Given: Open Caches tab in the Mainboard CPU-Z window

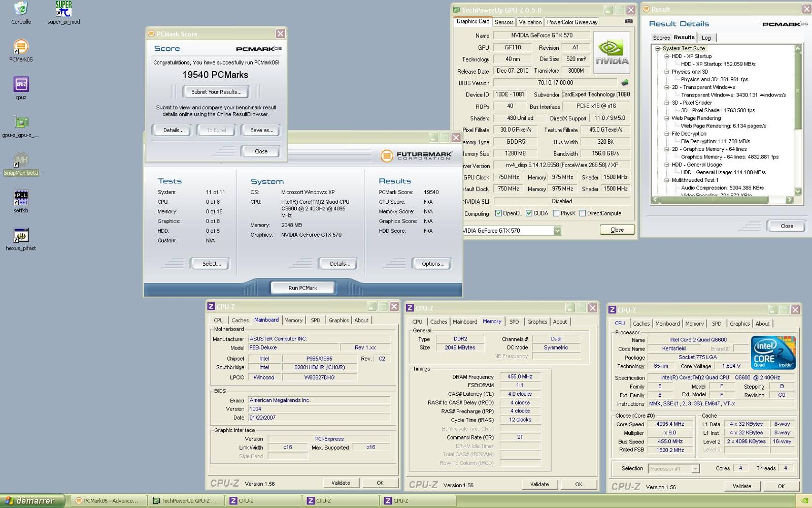Looking at the screenshot, I should 240,320.
